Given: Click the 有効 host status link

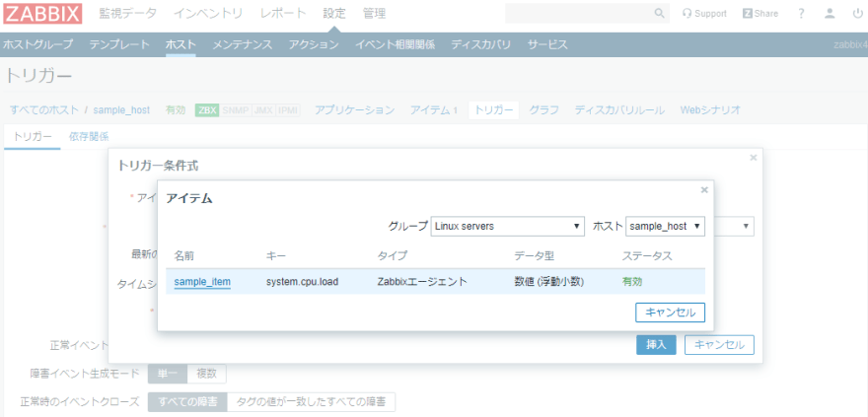Looking at the screenshot, I should pos(176,110).
